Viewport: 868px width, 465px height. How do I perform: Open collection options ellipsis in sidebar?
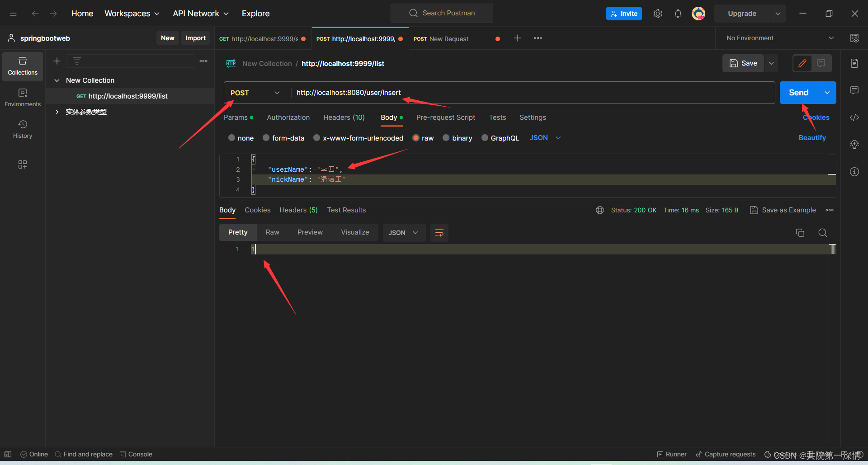pyautogui.click(x=203, y=61)
